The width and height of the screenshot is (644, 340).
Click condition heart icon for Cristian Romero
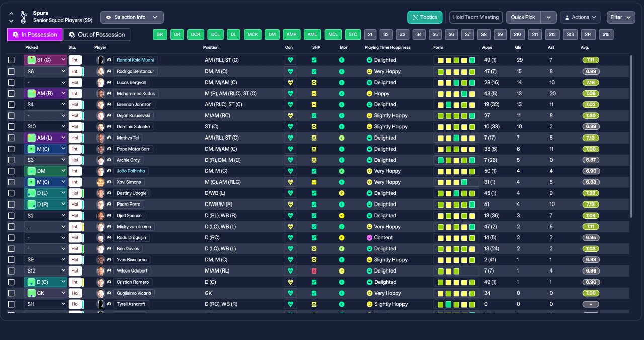[x=290, y=282]
